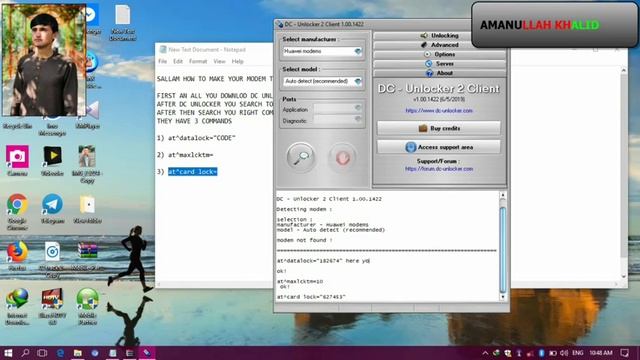This screenshot has height=360, width=640.
Task: Open Microsoft Edge from the taskbar
Action: point(60,353)
